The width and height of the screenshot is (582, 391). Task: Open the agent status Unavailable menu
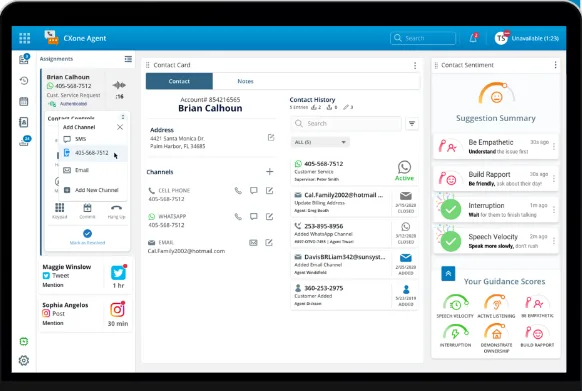535,38
